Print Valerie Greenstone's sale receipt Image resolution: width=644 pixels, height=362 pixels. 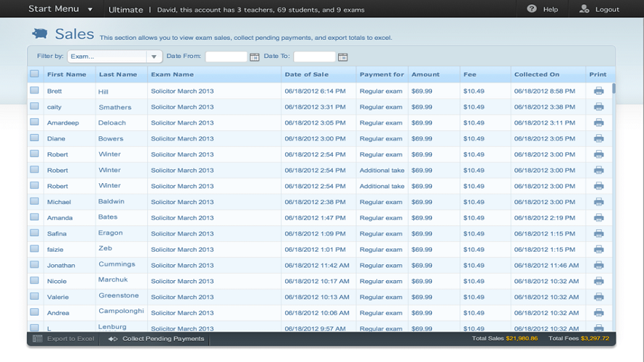click(598, 297)
